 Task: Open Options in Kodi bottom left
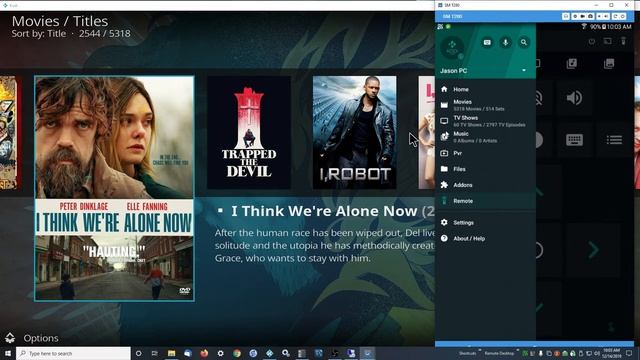pyautogui.click(x=32, y=338)
